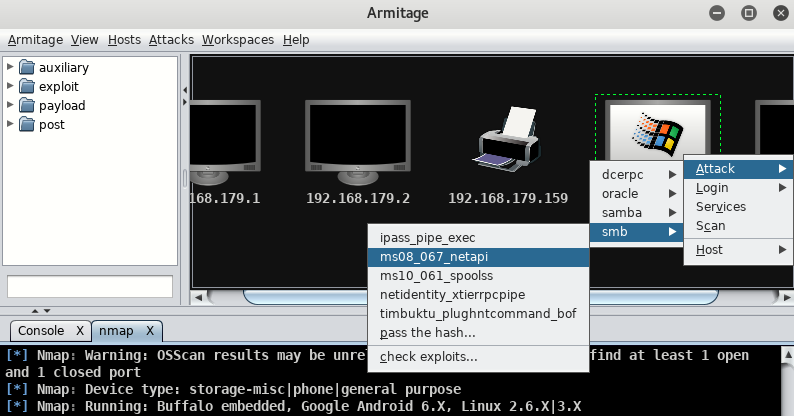The image size is (794, 416).
Task: Select the pass the hash option
Action: click(479, 332)
